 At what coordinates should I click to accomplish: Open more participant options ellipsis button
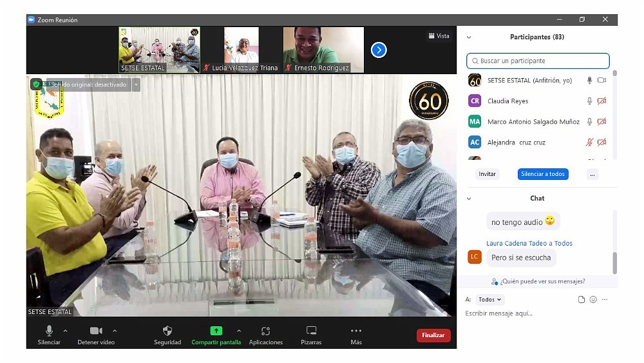(x=592, y=174)
